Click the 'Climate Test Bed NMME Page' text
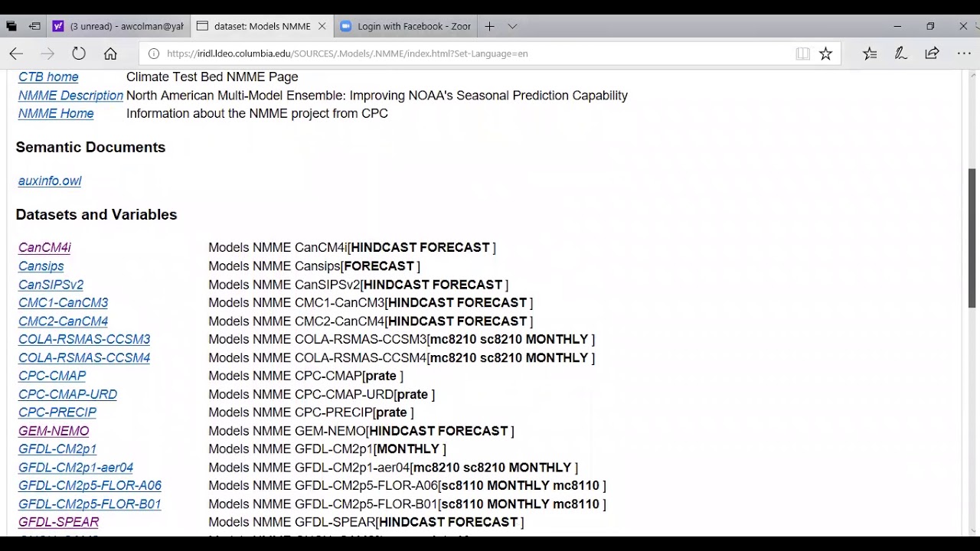The width and height of the screenshot is (980, 551). 212,77
